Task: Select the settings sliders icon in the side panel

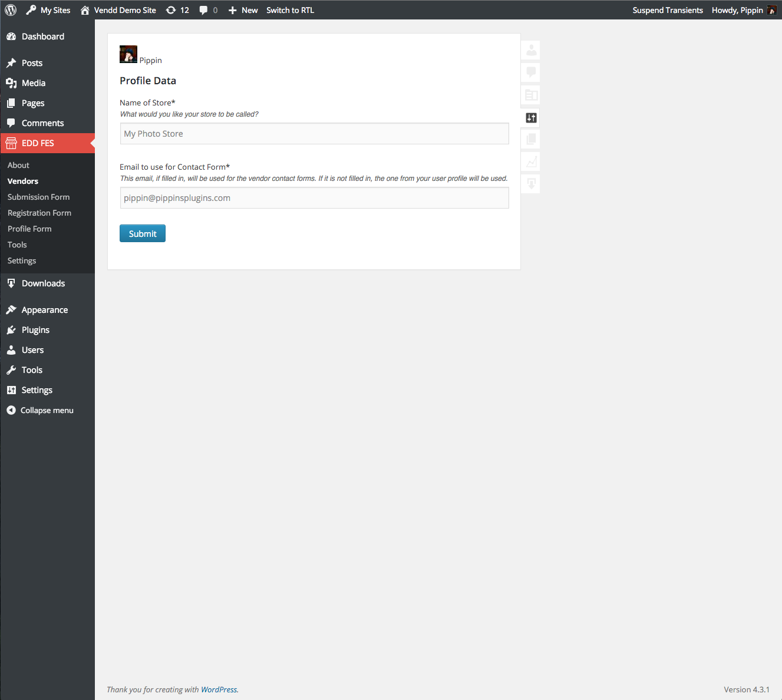Action: [530, 117]
